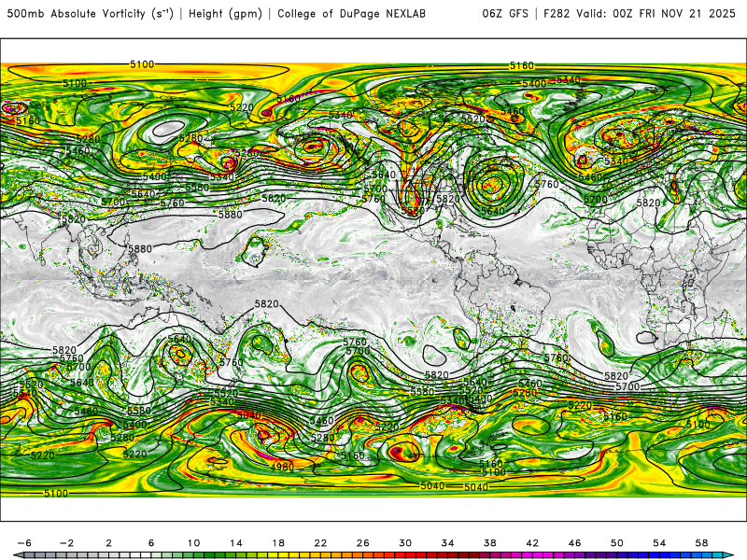Click the '500mb Absolute Vorticity (s⁻¹)' title text
This screenshot has height=560, width=747.
click(x=90, y=14)
